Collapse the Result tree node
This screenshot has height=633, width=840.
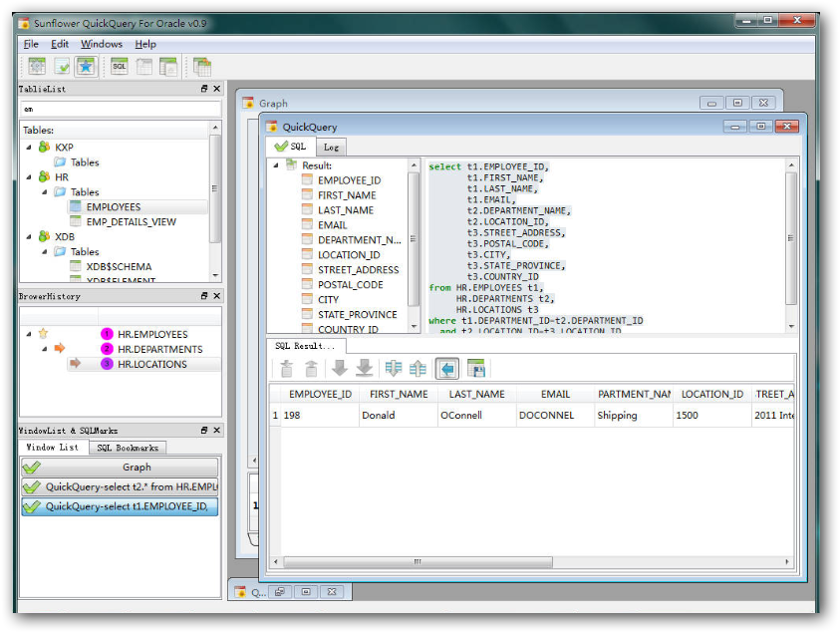tap(276, 165)
